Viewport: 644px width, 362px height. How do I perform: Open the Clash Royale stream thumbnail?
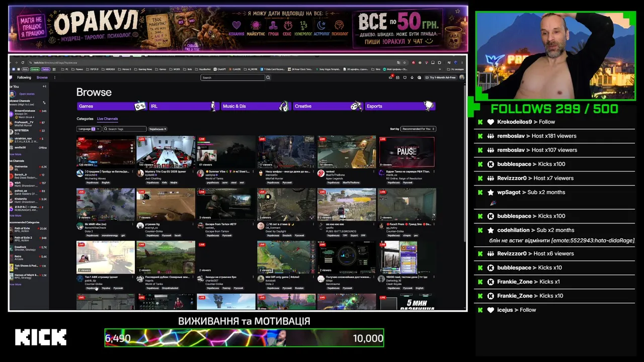click(x=407, y=257)
